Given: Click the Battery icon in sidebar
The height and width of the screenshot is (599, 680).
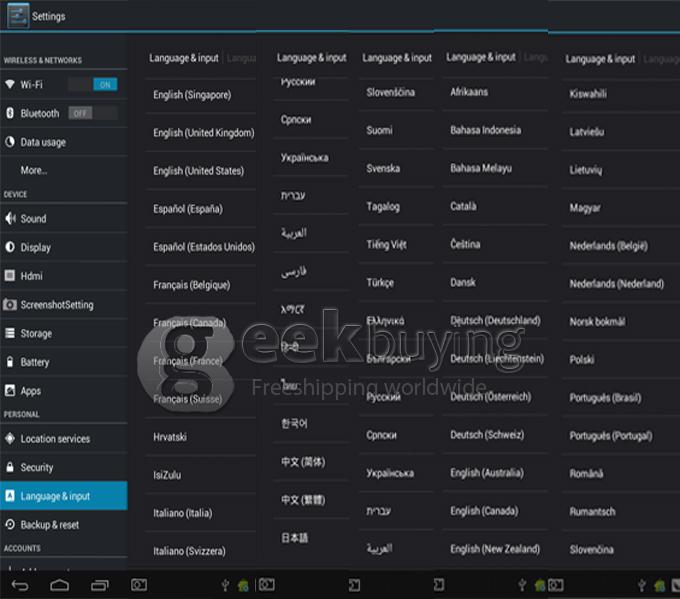Looking at the screenshot, I should [10, 362].
